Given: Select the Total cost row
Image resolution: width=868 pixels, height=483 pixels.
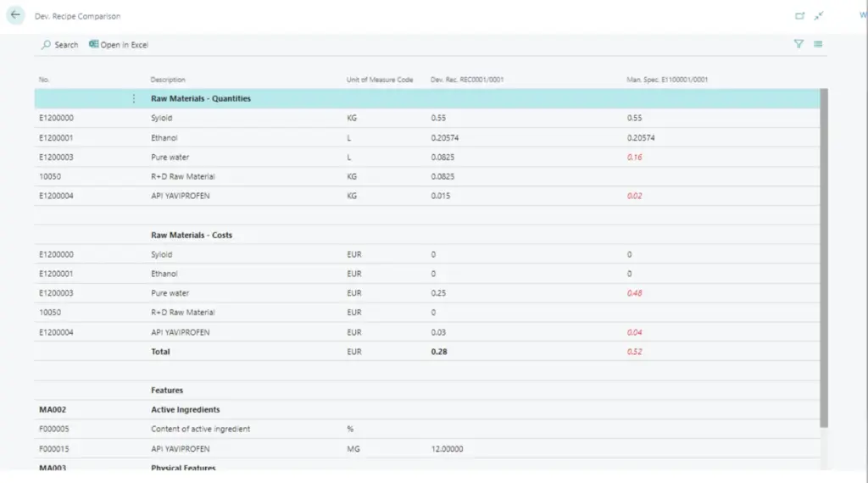Looking at the screenshot, I should [x=160, y=352].
